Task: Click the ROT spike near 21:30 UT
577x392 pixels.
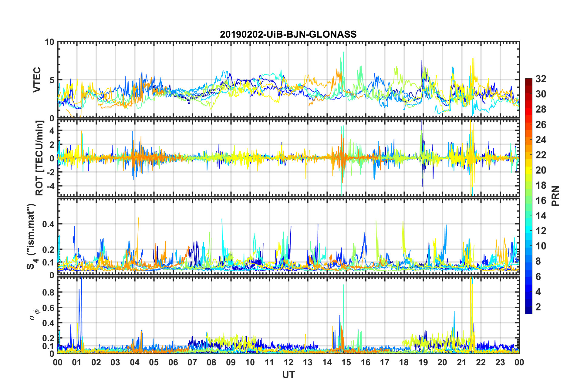Action: (x=471, y=158)
